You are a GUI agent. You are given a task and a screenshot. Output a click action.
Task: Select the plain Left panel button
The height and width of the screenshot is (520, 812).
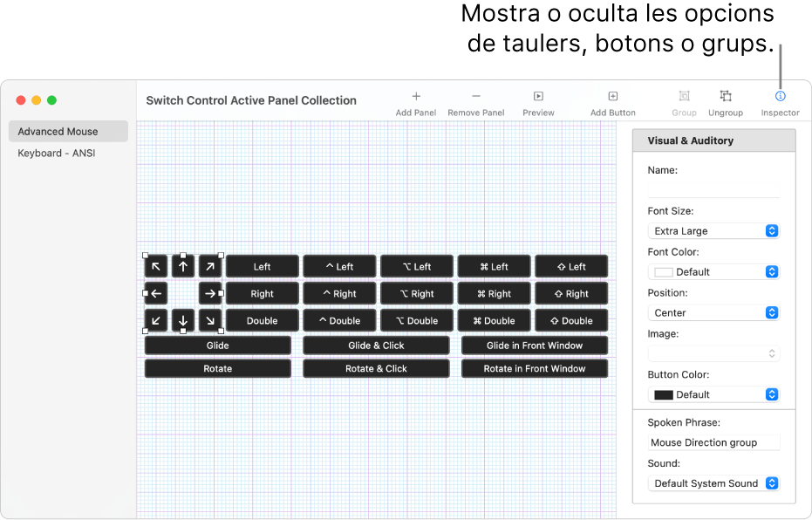(x=262, y=267)
